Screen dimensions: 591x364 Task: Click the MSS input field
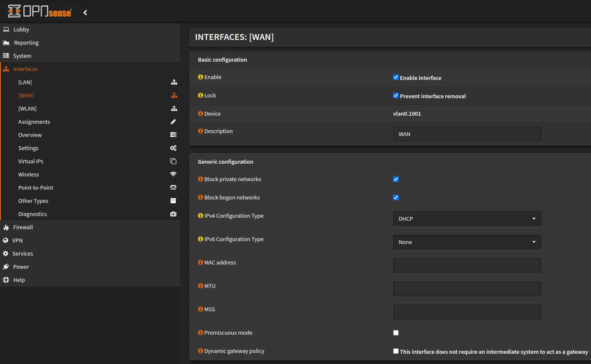tap(467, 312)
